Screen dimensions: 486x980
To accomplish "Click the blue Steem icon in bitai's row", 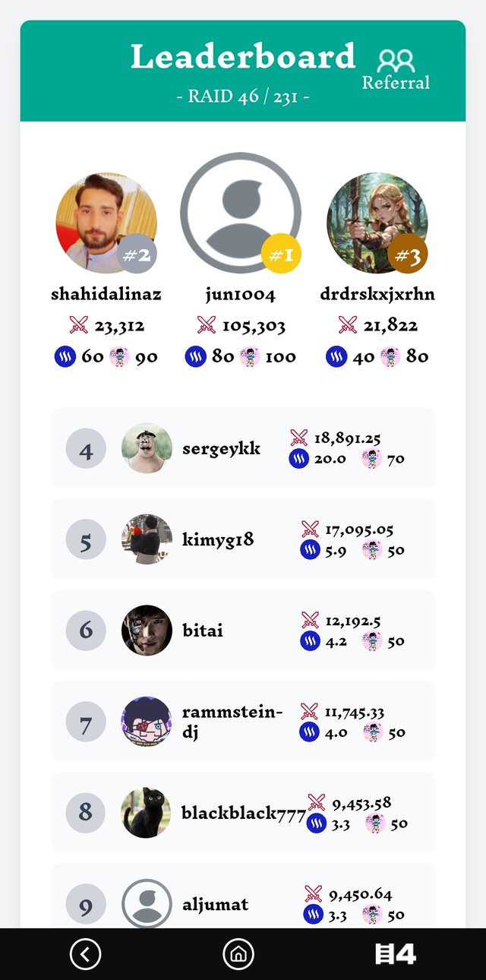I will pos(310,641).
